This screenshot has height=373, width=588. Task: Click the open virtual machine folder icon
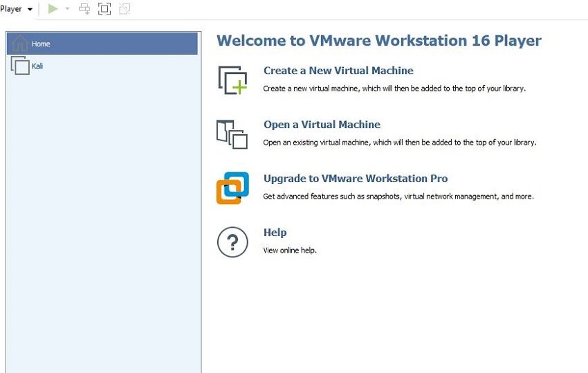(x=232, y=134)
